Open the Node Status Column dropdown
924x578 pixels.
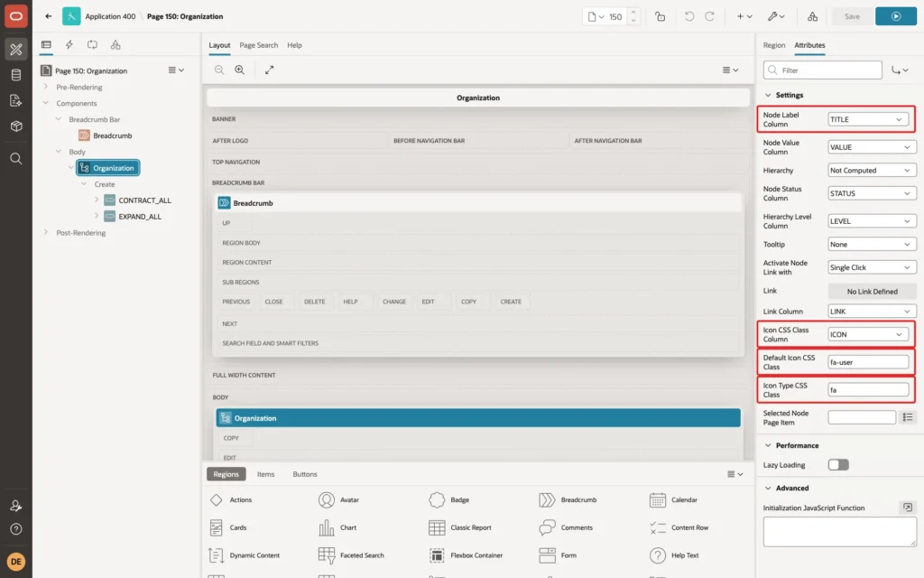873,193
